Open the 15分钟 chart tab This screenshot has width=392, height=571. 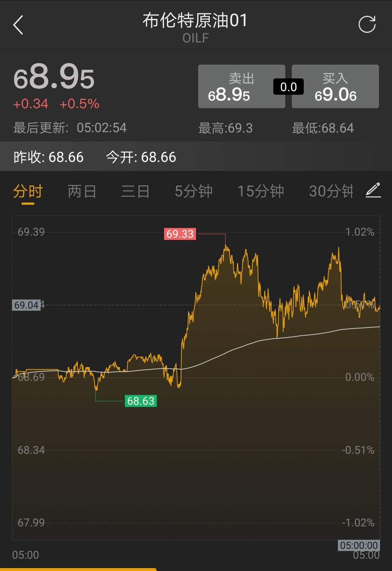tap(260, 191)
